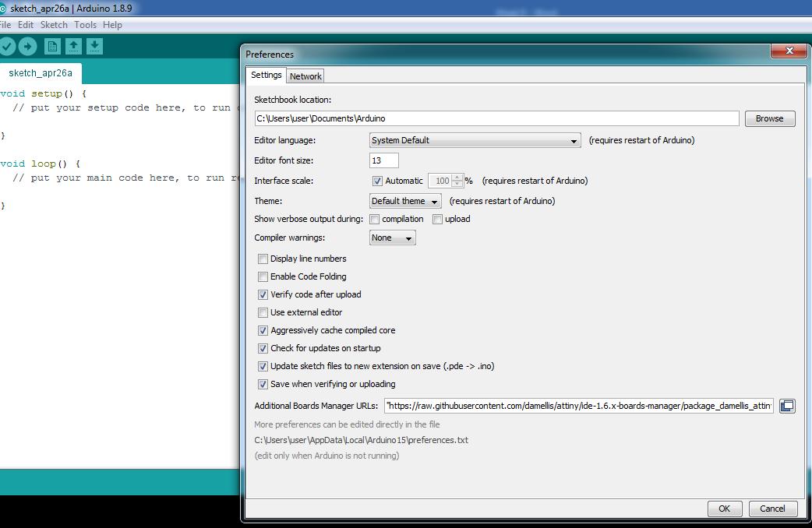Screen dimensions: 812x528
Task: Decrease interface scale with down arrow
Action: click(x=457, y=184)
